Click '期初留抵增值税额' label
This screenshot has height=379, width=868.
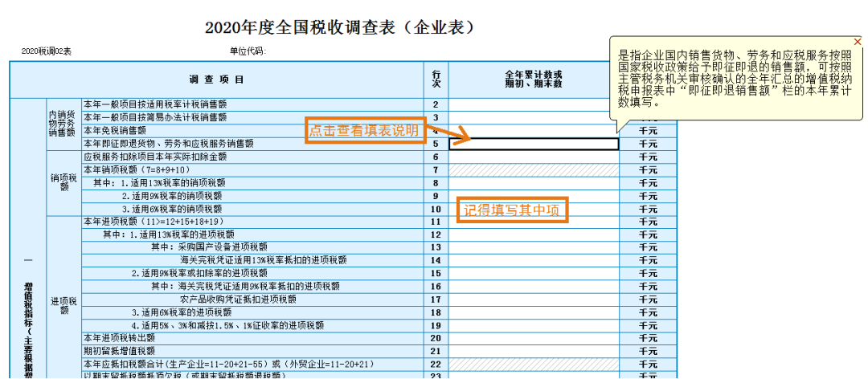119,352
